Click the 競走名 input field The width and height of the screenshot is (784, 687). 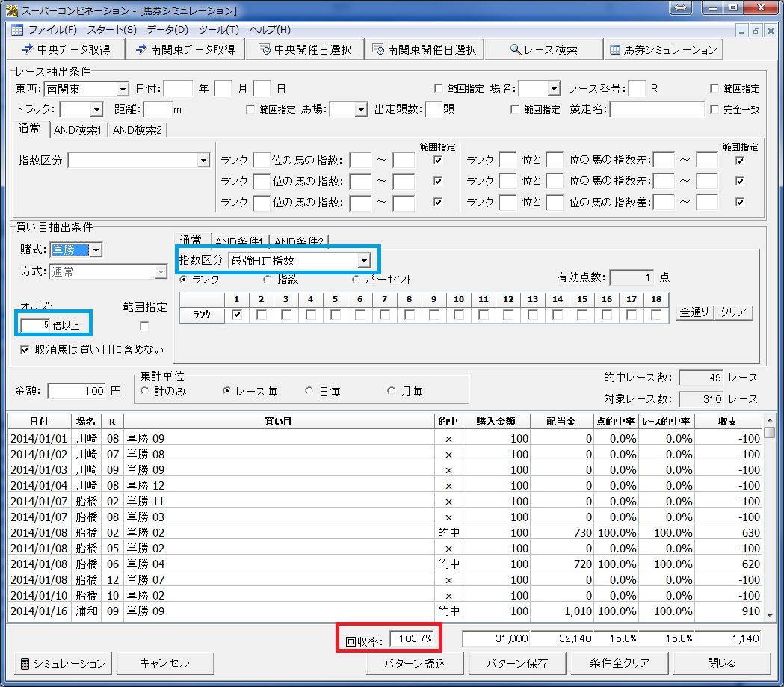pyautogui.click(x=657, y=109)
